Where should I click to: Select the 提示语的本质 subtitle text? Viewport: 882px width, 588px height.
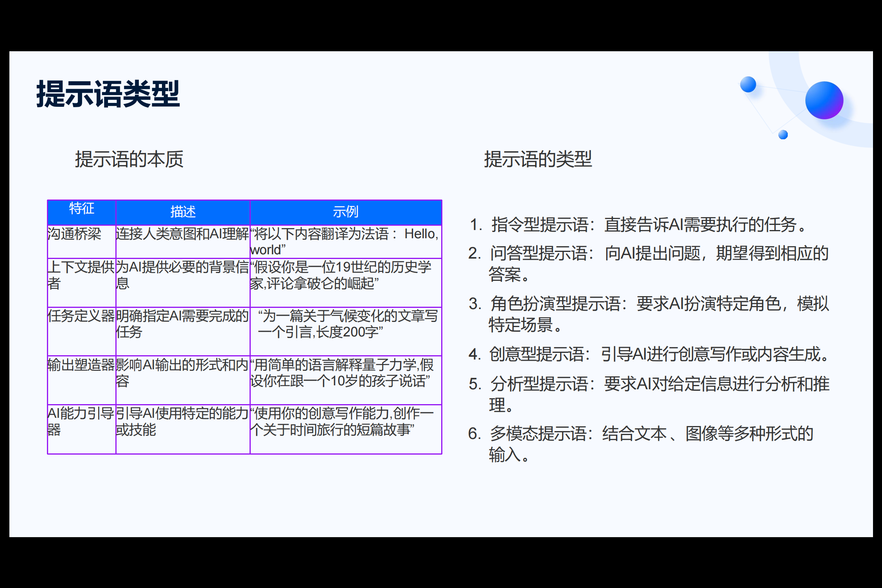129,159
